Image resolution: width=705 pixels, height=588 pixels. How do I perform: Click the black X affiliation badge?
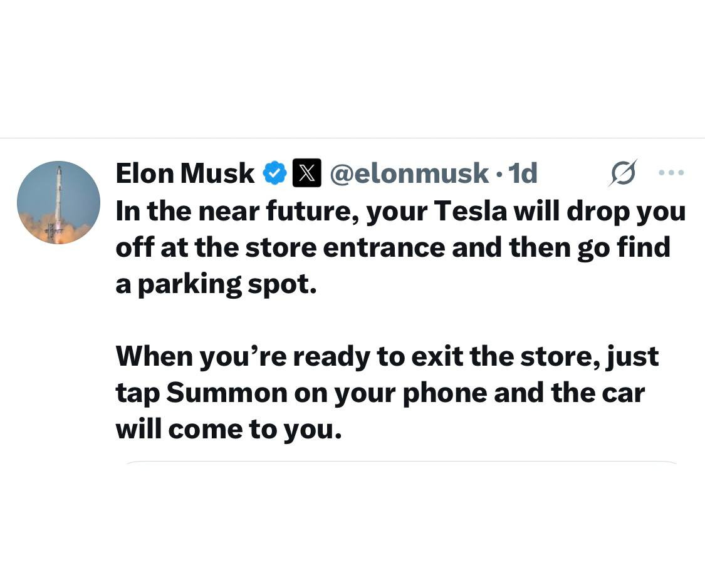(x=307, y=173)
